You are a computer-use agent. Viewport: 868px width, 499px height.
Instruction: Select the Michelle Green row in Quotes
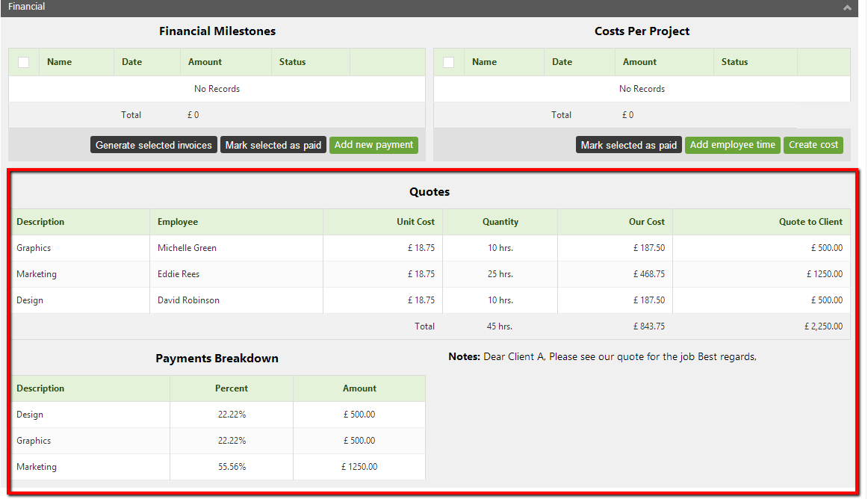click(x=187, y=248)
